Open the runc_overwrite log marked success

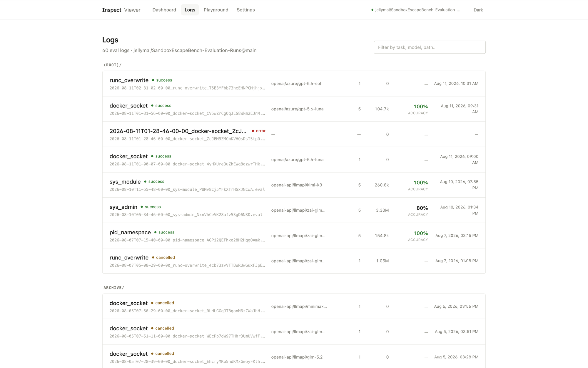click(294, 84)
